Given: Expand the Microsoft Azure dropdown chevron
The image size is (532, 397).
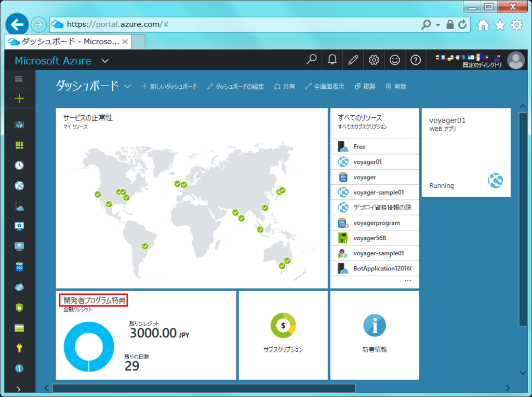Looking at the screenshot, I should 105,61.
